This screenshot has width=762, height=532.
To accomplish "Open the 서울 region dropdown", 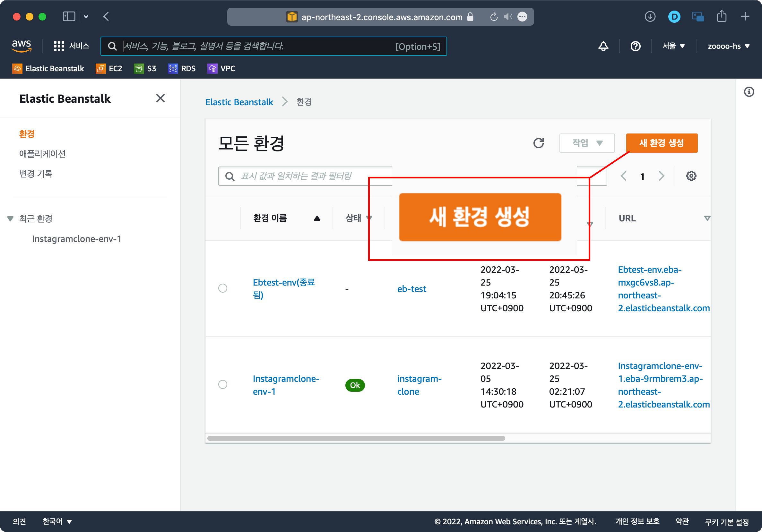I will tap(673, 46).
